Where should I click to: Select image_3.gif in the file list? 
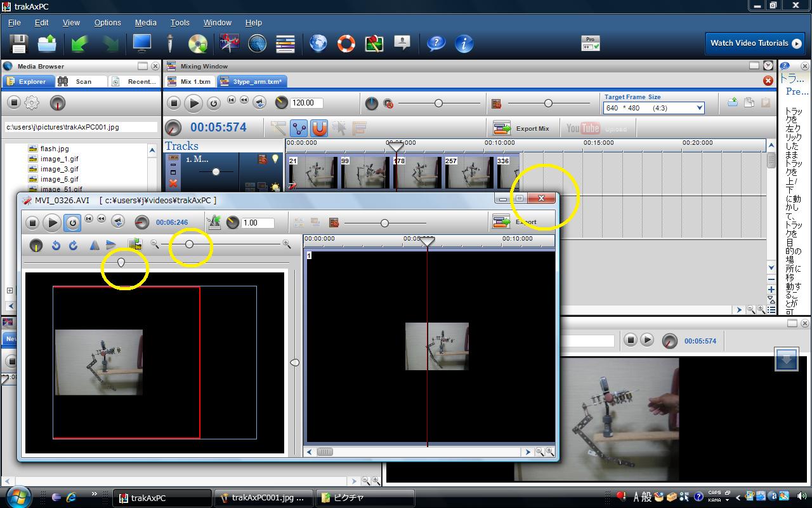(53, 169)
